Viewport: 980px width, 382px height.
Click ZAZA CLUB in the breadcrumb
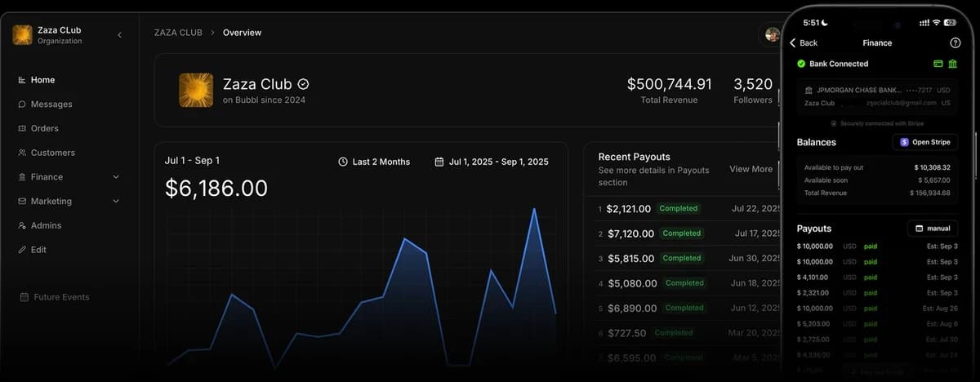point(178,33)
